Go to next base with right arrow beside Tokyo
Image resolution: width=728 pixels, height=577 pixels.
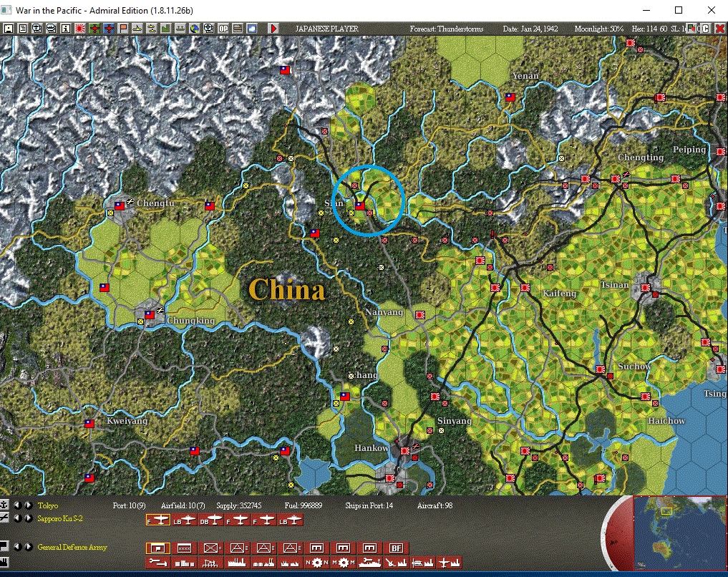[x=29, y=505]
